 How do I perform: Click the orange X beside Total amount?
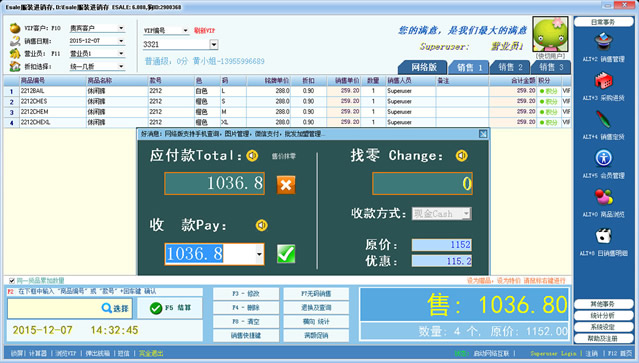click(x=286, y=185)
